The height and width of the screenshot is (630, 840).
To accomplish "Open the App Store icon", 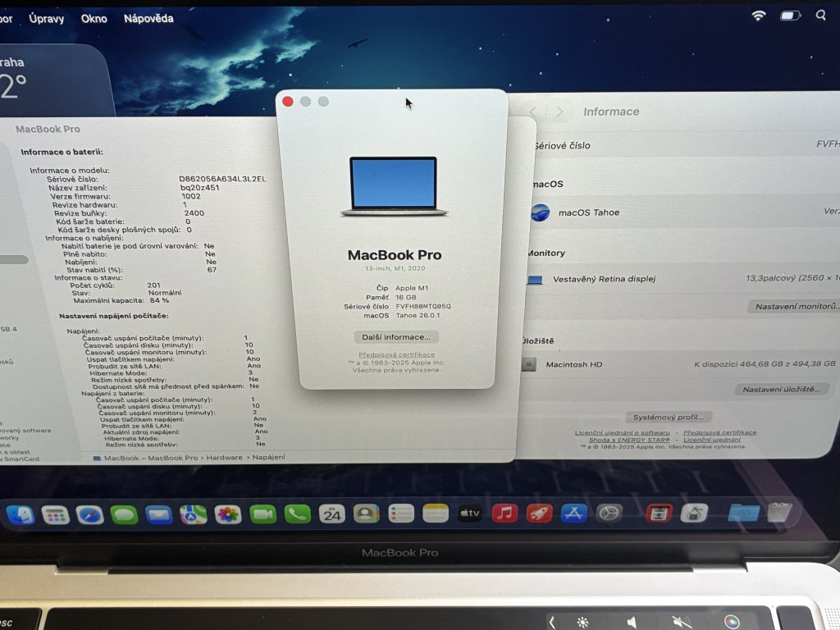I will click(574, 514).
